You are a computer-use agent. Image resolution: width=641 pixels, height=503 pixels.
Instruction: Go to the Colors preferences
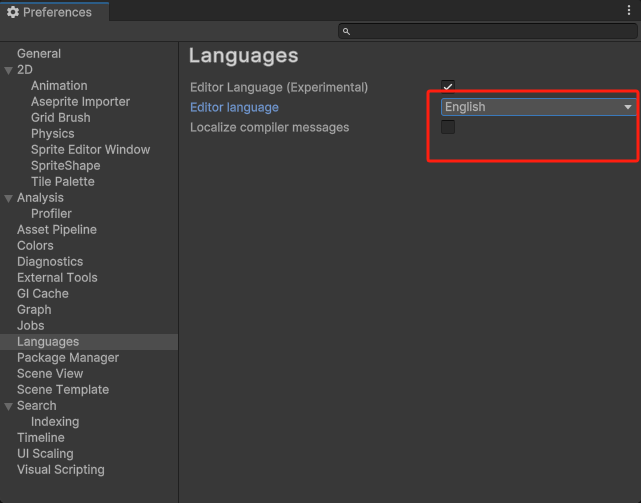click(x=35, y=246)
